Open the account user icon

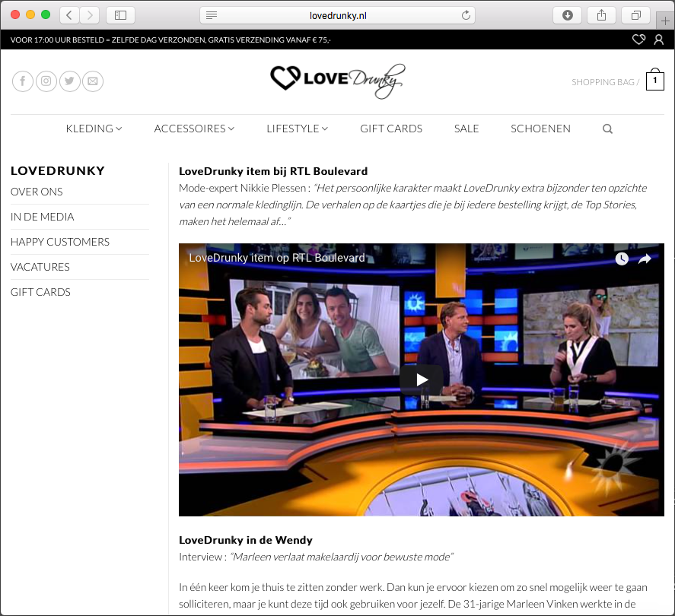click(659, 40)
